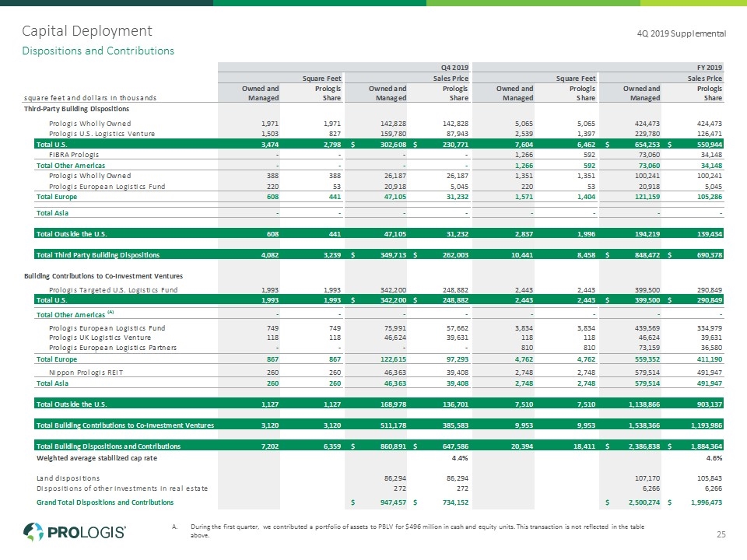Viewport: 747px width, 560px height.
Task: Click 'Prologis European Logistics Partners' row label
Action: [x=113, y=348]
